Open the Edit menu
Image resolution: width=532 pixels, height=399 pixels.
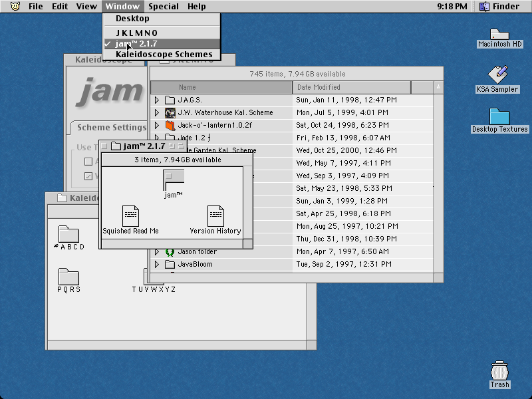60,6
